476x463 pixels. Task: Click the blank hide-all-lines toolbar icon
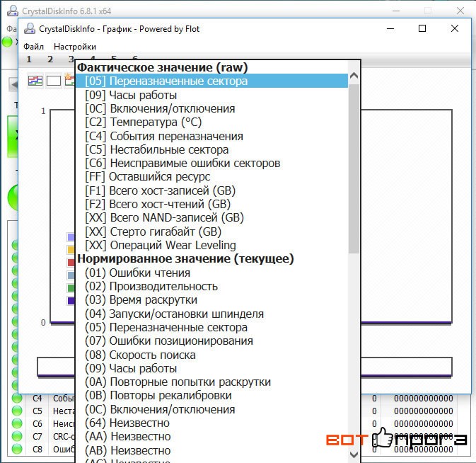point(54,81)
